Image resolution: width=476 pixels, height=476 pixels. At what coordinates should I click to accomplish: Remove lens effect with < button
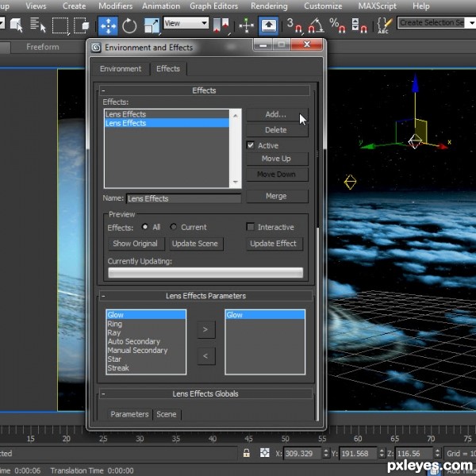pos(205,355)
